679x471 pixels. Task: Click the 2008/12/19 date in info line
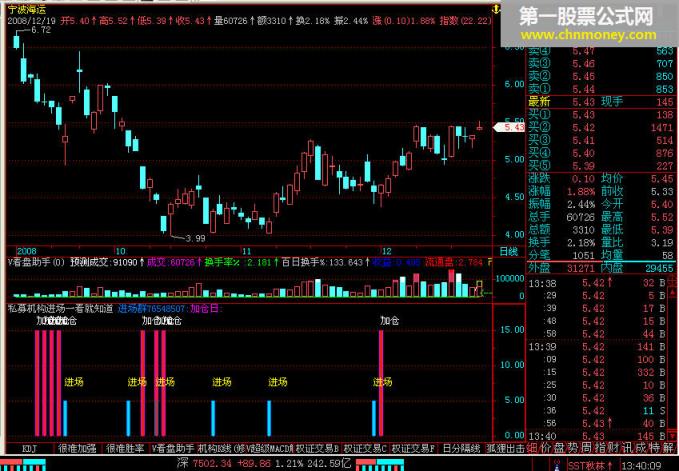click(x=32, y=20)
